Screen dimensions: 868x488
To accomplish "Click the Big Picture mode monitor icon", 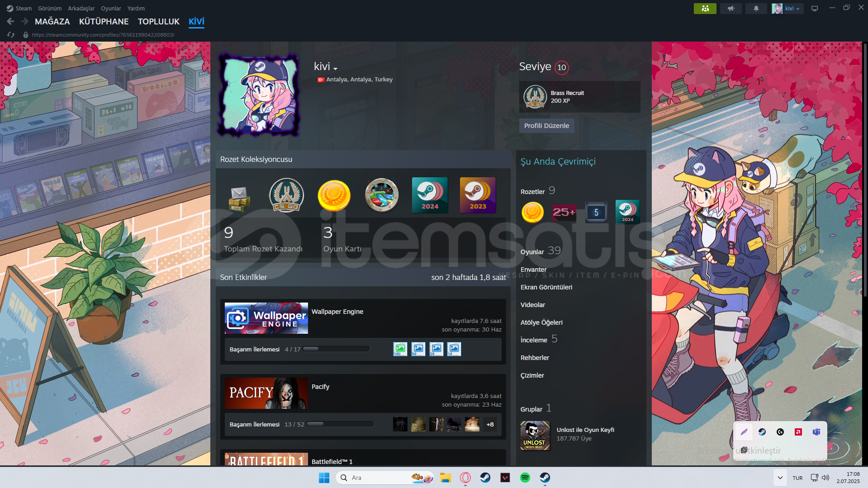I will click(x=815, y=9).
